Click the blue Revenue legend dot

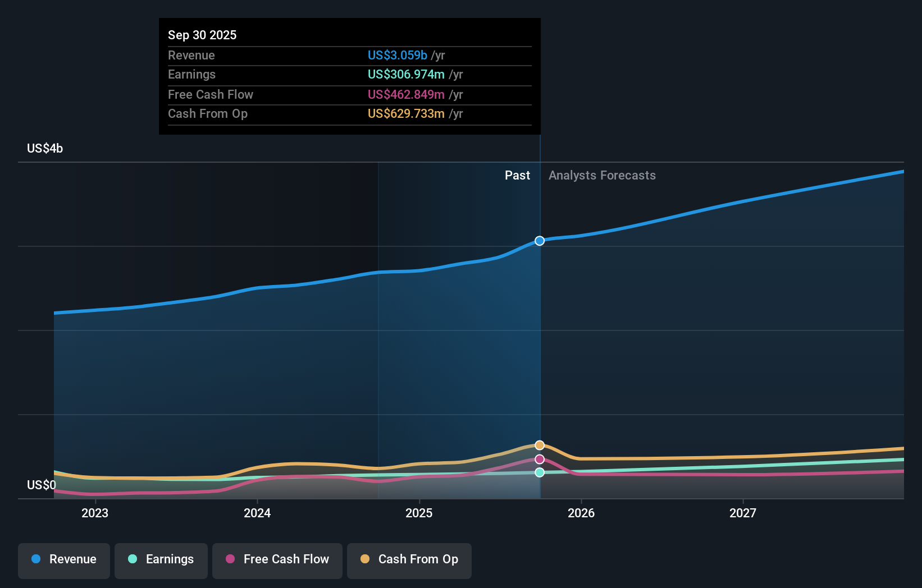tap(35, 560)
